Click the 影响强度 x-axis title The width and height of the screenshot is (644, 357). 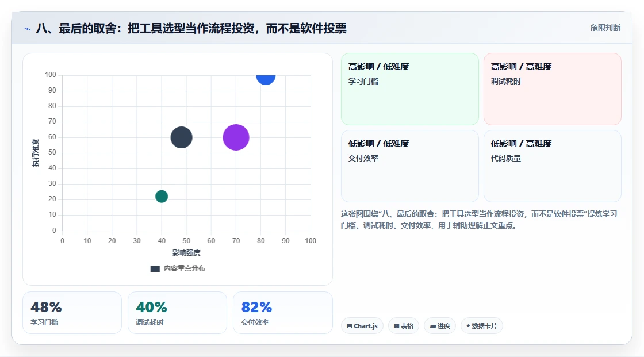[x=186, y=252]
